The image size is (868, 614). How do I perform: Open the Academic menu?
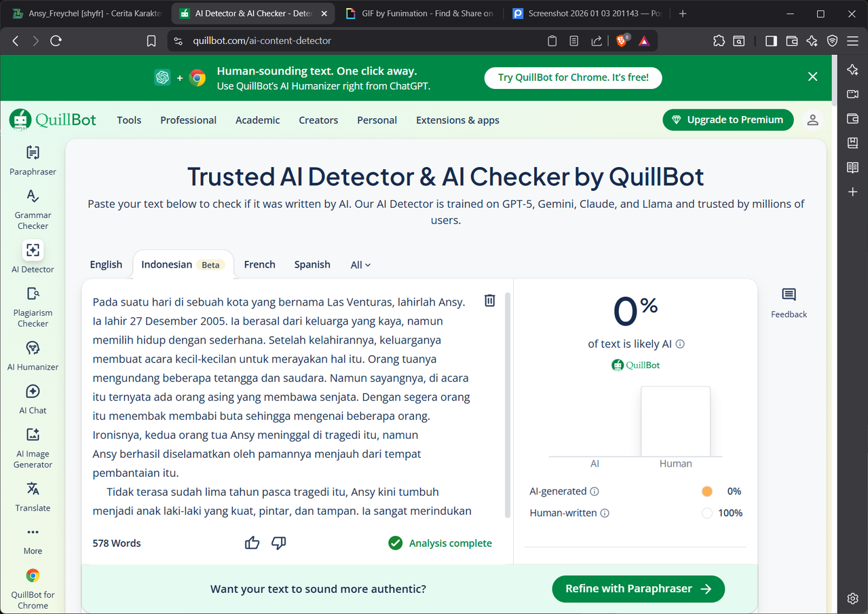pyautogui.click(x=257, y=120)
